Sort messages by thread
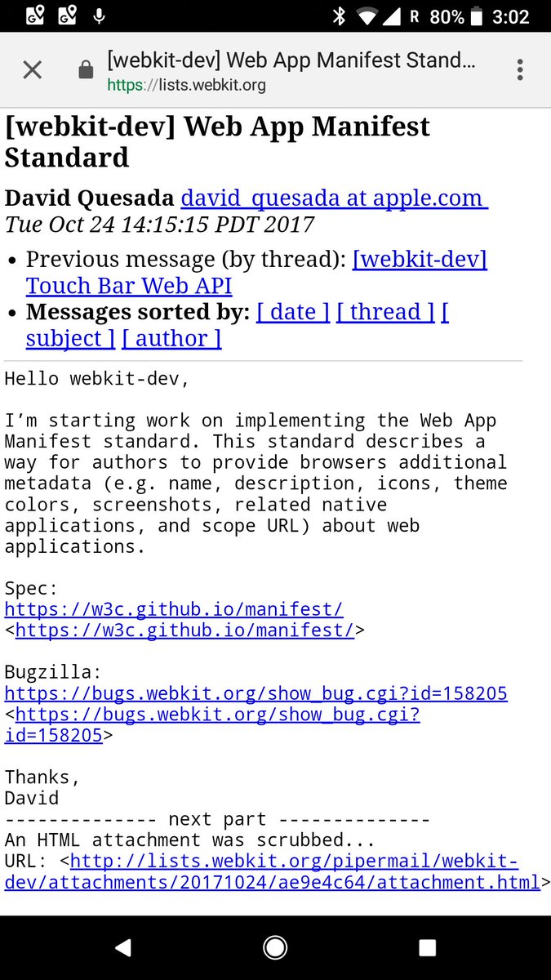This screenshot has width=551, height=980. click(x=385, y=312)
